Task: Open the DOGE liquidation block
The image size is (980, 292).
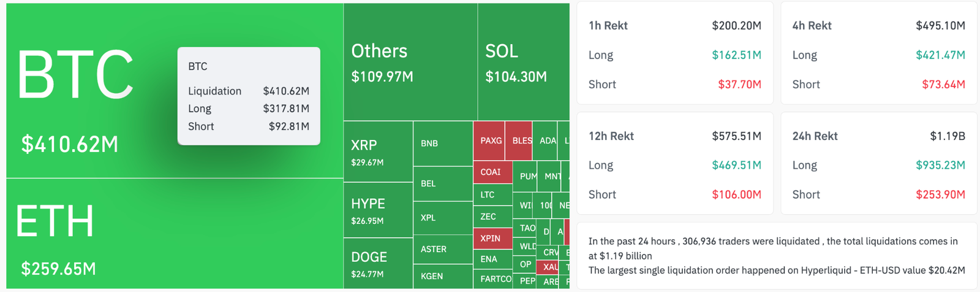Action: point(378,263)
